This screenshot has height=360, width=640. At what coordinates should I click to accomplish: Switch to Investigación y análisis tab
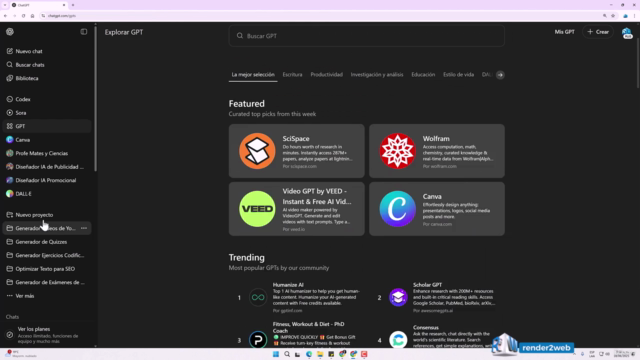377,75
